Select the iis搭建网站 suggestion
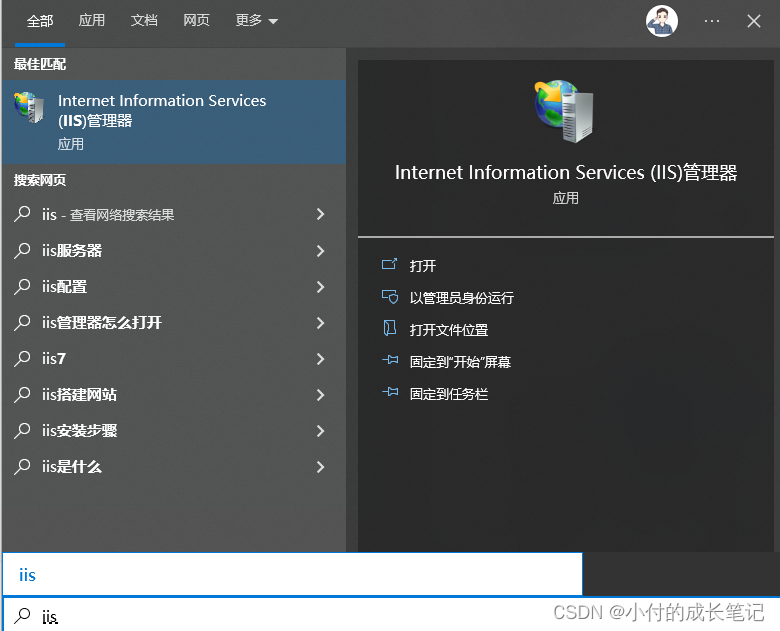 click(174, 395)
